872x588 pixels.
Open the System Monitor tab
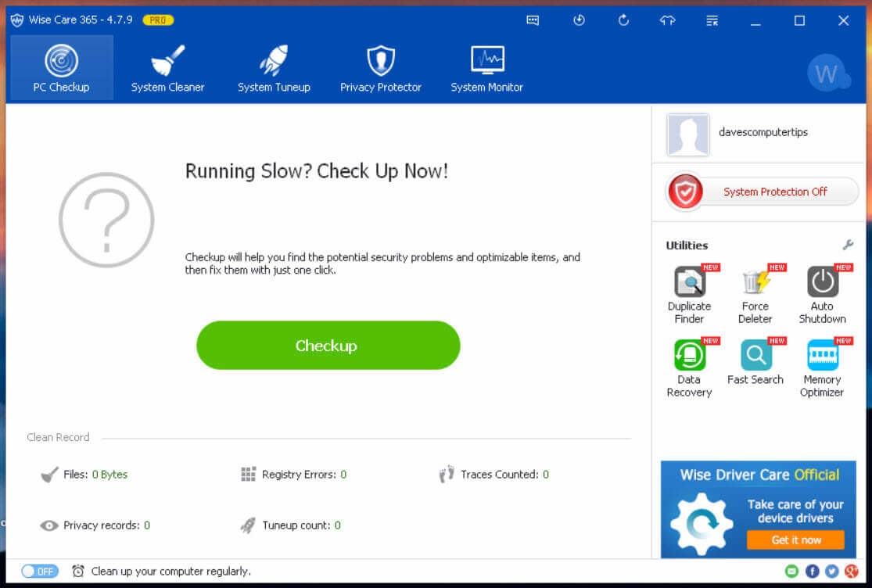(x=487, y=68)
